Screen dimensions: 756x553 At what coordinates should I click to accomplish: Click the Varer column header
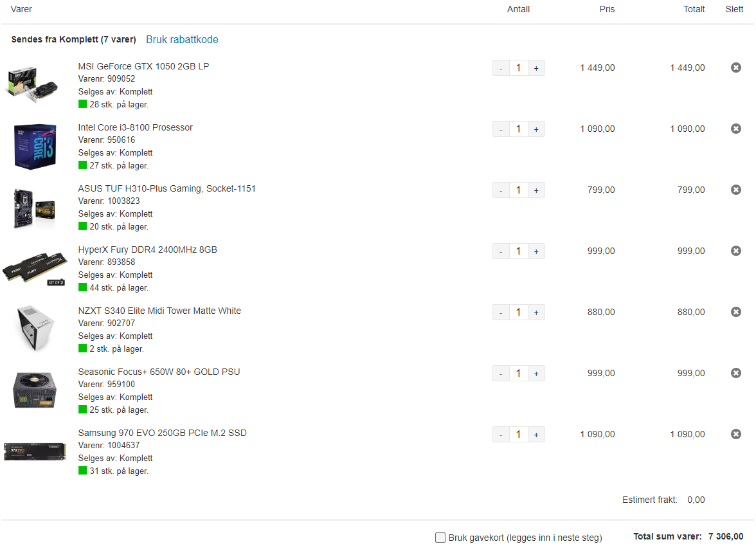(x=21, y=9)
